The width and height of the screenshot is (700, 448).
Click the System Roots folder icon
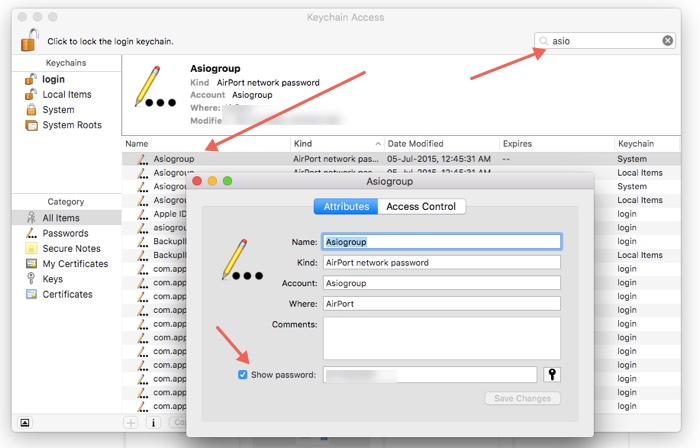31,125
